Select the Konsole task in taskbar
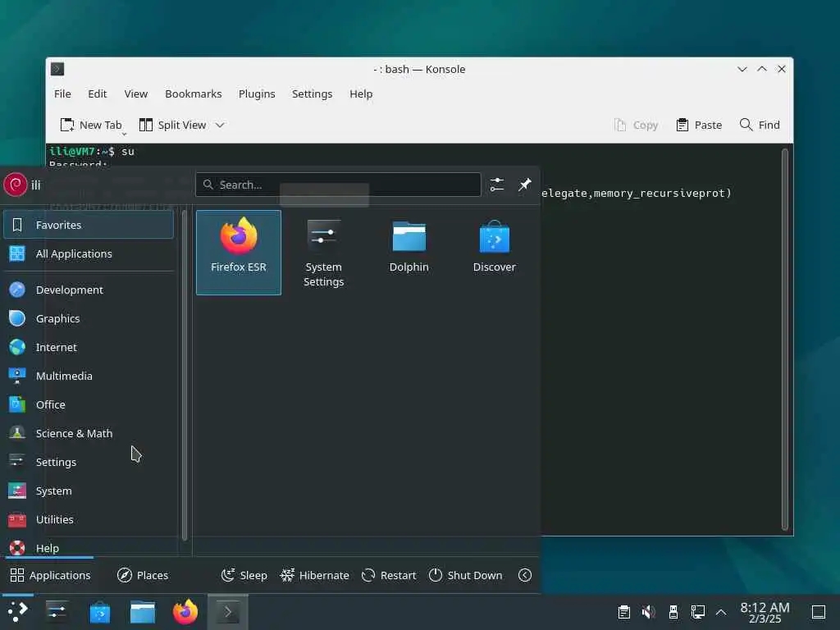 [x=228, y=612]
